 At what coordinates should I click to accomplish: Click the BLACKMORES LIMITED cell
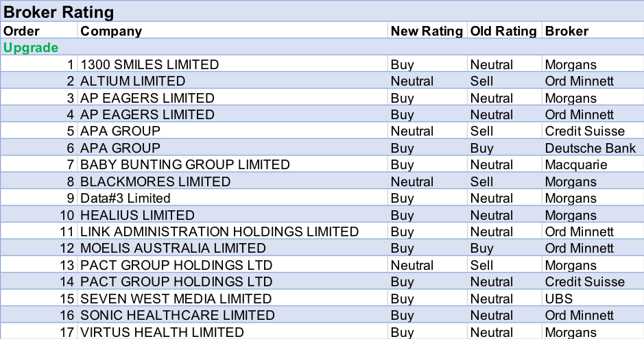pos(156,181)
